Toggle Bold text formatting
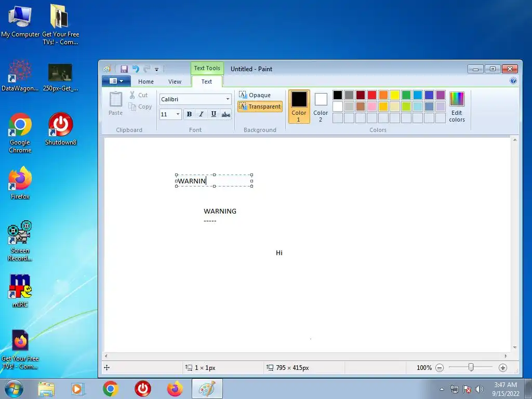This screenshot has height=399, width=532. pos(189,114)
